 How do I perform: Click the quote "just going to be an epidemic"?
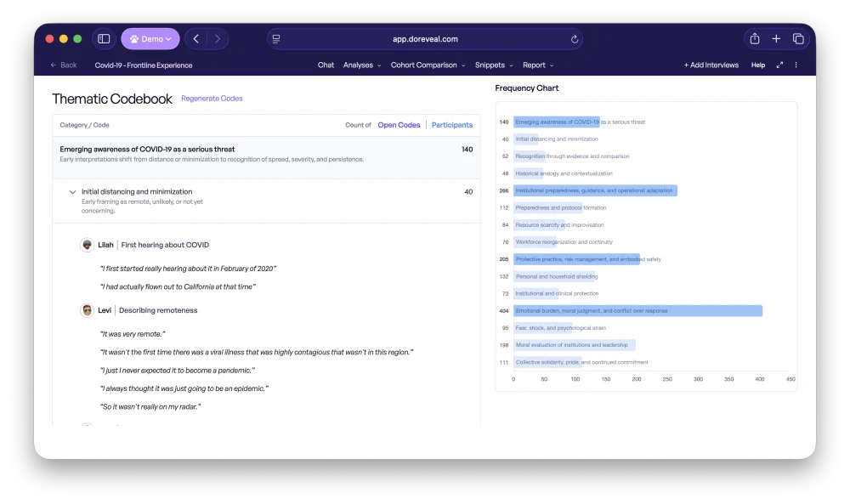(x=184, y=388)
